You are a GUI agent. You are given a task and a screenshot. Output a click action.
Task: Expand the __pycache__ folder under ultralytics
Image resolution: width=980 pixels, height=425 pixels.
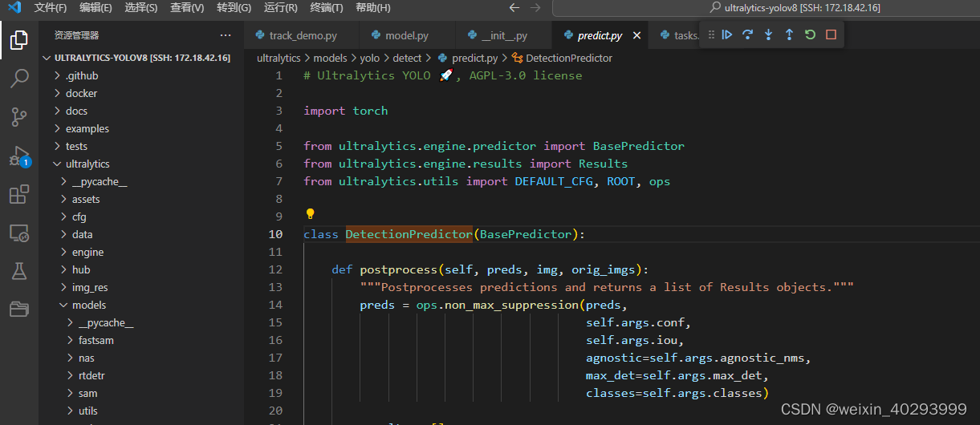[140, 181]
